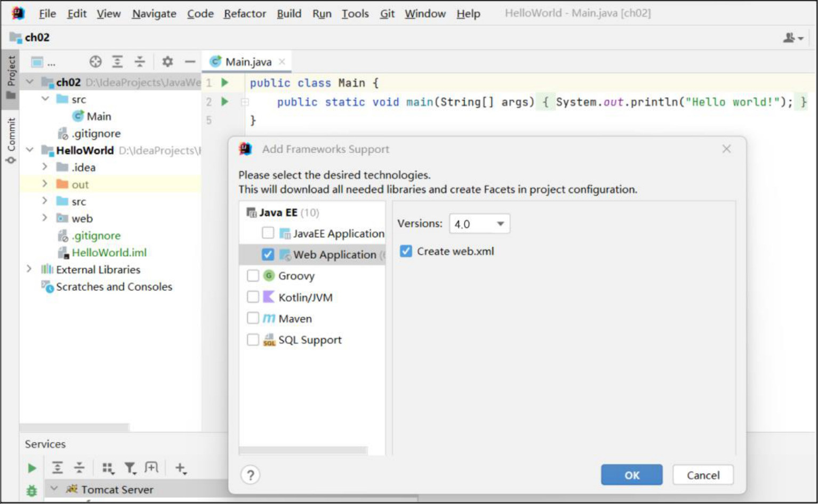Image resolution: width=818 pixels, height=504 pixels.
Task: Click the Services run button
Action: [x=32, y=468]
